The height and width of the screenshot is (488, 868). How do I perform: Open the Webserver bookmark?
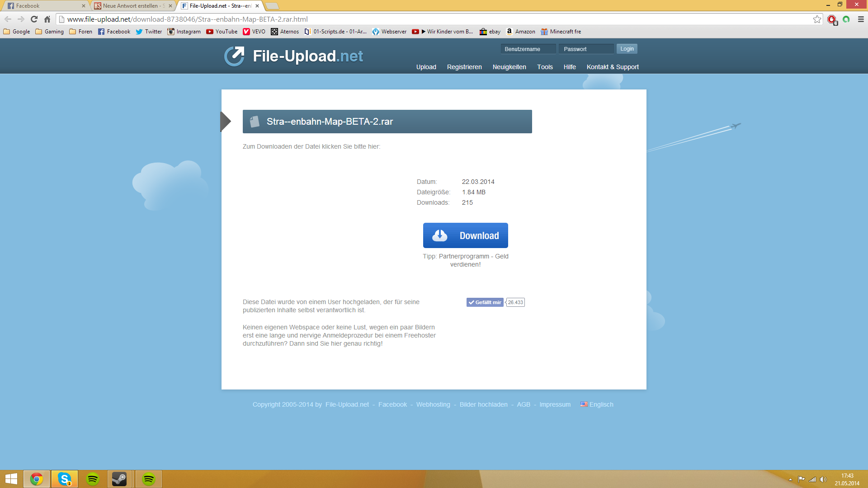pyautogui.click(x=389, y=32)
